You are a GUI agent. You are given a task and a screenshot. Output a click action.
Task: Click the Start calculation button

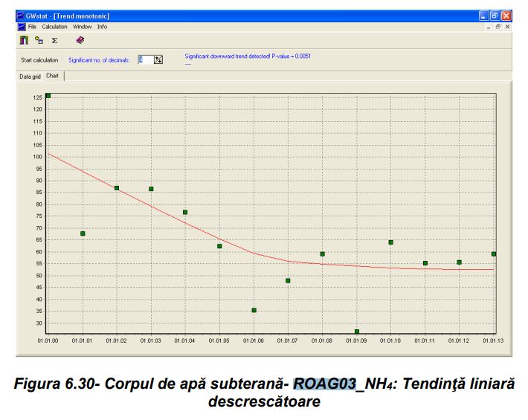pos(39,60)
